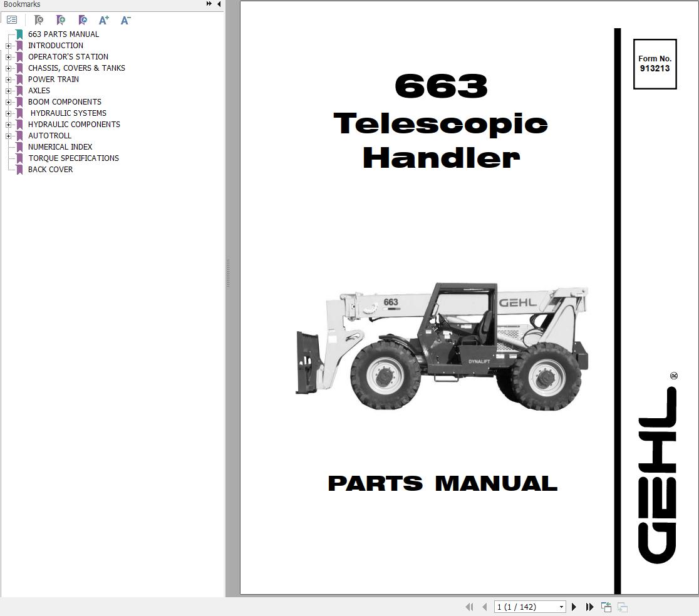Image resolution: width=699 pixels, height=616 pixels.
Task: Click the Form No. 913213 box
Action: pyautogui.click(x=655, y=64)
